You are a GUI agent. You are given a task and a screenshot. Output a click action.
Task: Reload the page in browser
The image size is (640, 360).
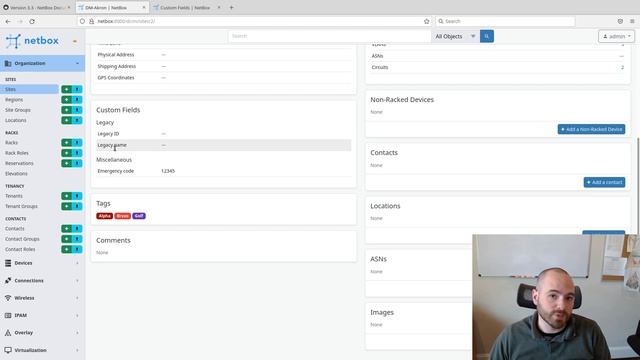(x=32, y=21)
